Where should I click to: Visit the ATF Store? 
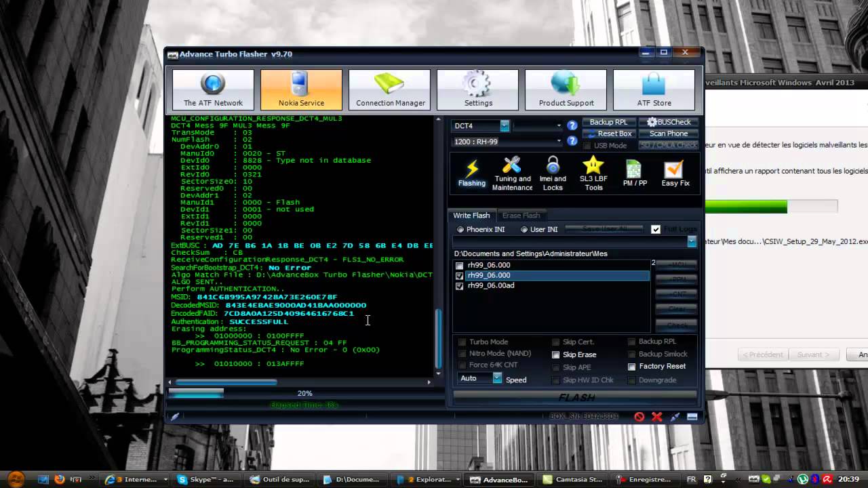[654, 89]
